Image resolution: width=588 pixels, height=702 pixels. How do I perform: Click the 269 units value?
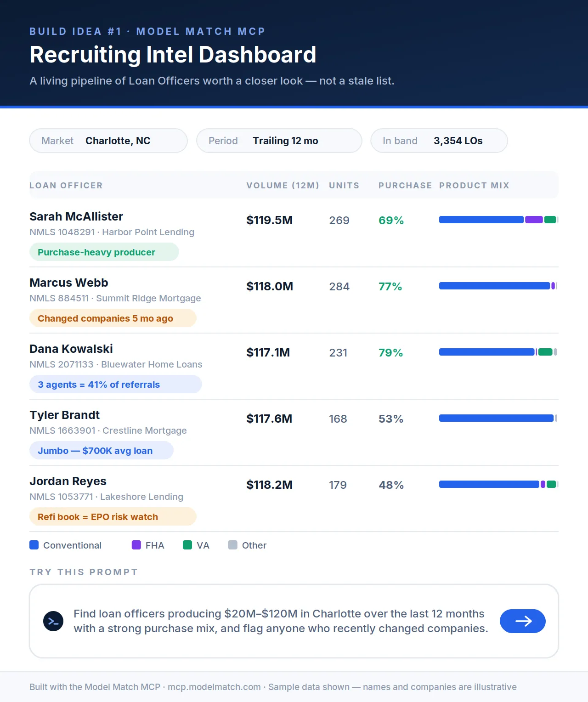pyautogui.click(x=339, y=220)
